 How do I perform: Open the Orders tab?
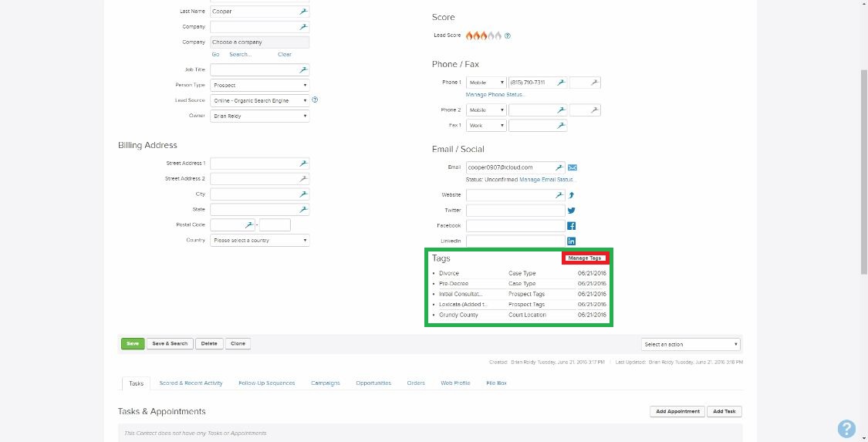coord(416,383)
